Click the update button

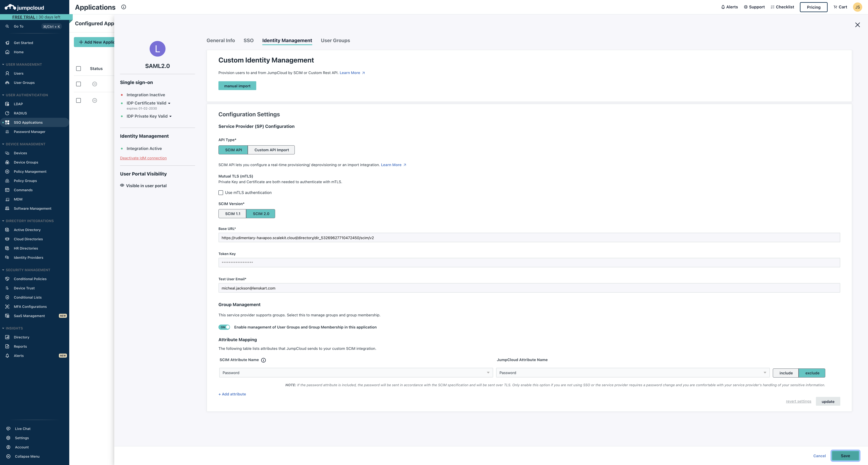coord(828,401)
